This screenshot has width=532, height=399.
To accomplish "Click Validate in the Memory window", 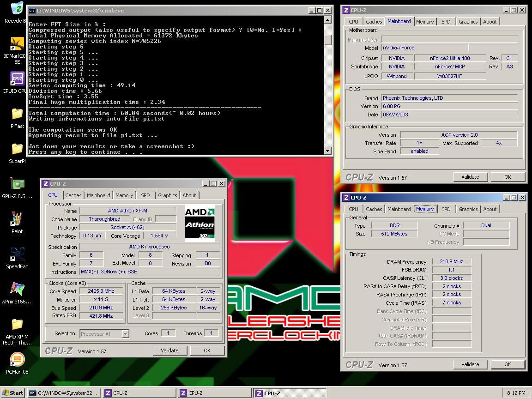I will [x=470, y=364].
